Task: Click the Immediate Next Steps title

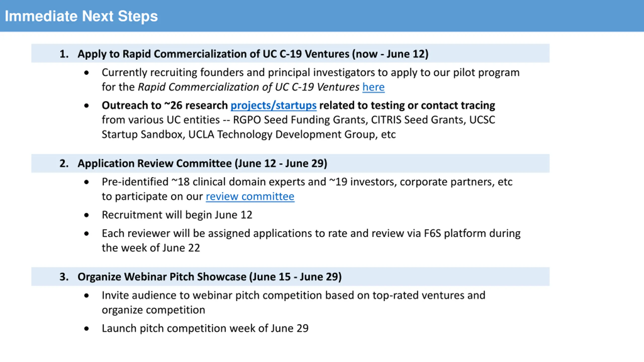Action: [x=81, y=16]
